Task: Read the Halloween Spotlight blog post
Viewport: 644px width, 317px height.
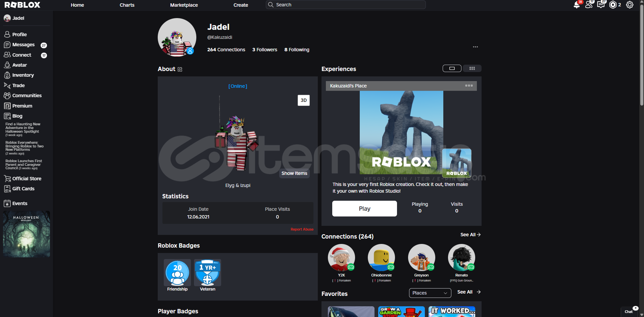Action: point(23,129)
